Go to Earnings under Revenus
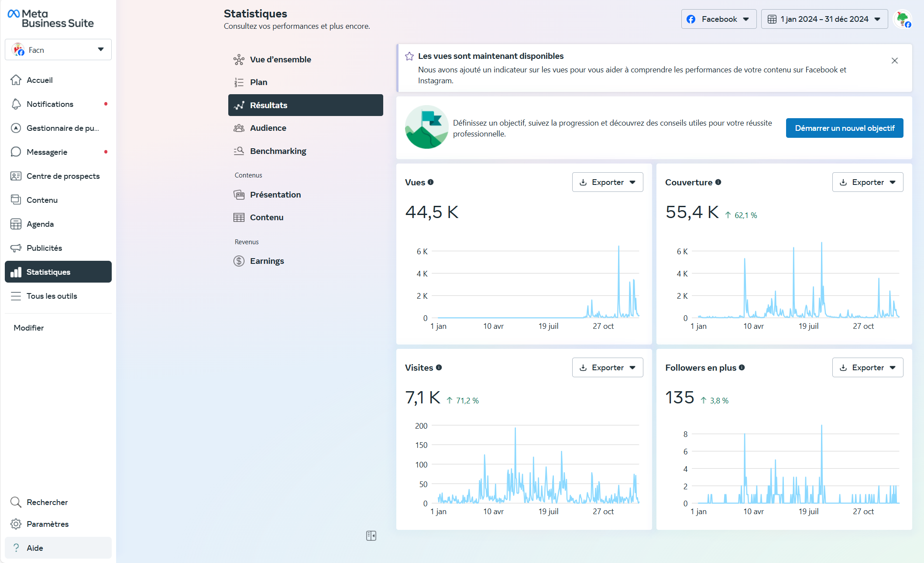 click(267, 261)
